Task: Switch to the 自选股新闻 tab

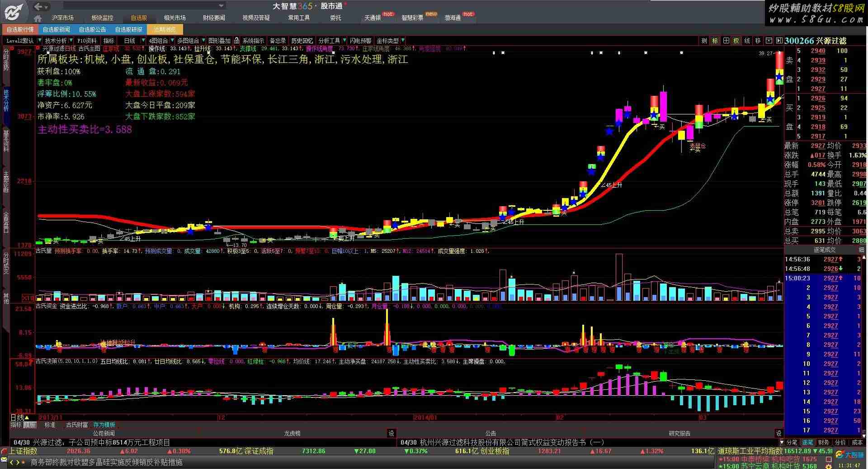Action: point(57,30)
